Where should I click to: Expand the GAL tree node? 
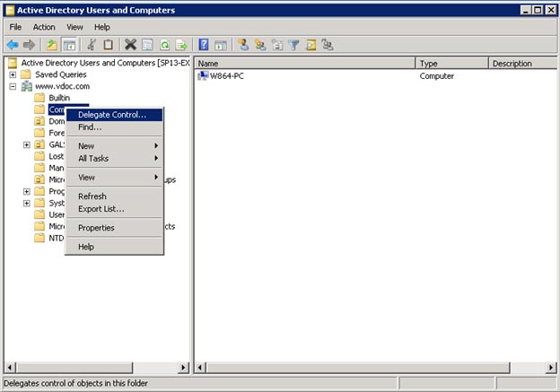click(26, 144)
